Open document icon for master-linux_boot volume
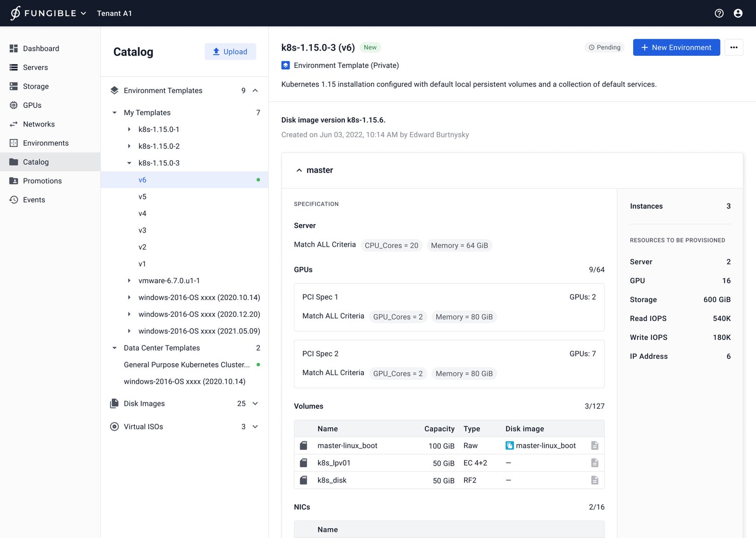Viewport: 756px width, 538px height. click(x=594, y=446)
